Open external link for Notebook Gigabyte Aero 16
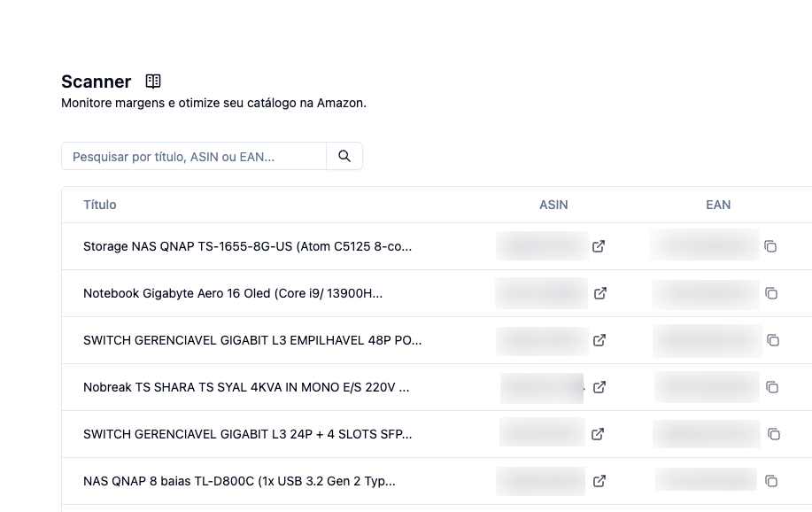 (x=600, y=293)
